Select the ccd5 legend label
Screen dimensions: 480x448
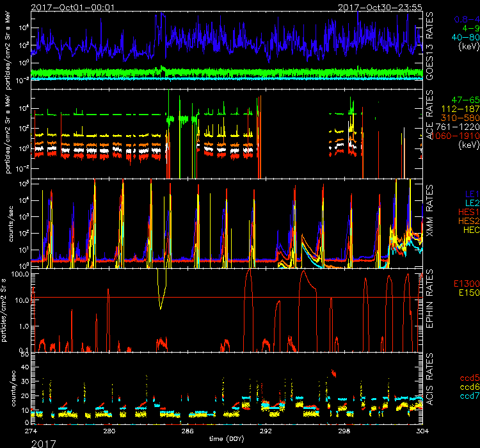(468, 378)
